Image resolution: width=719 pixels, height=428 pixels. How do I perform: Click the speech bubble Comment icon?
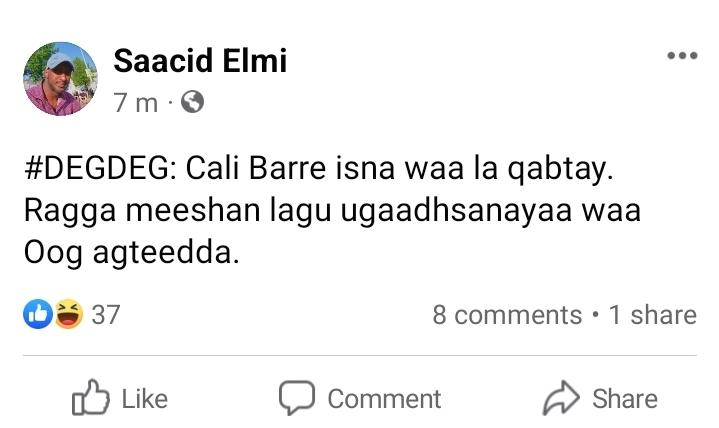[297, 398]
